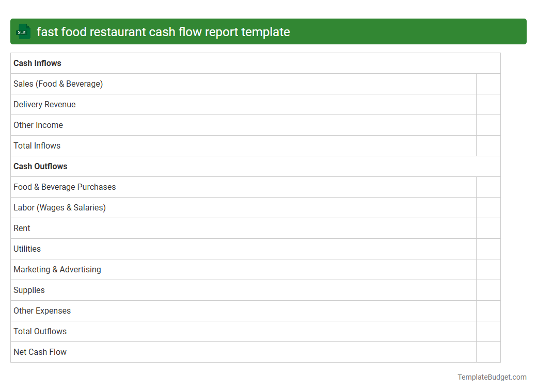Select the Supplies label
The height and width of the screenshot is (392, 537).
(x=29, y=290)
